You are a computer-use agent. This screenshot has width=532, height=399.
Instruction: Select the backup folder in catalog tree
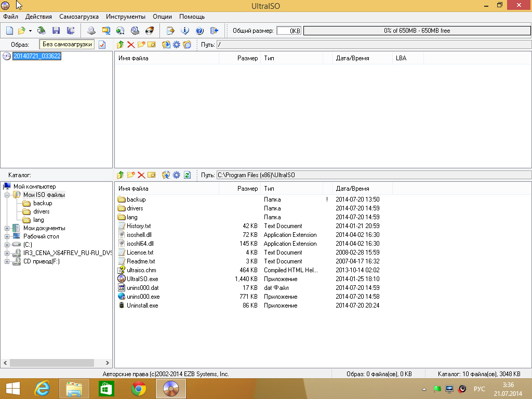pyautogui.click(x=43, y=203)
